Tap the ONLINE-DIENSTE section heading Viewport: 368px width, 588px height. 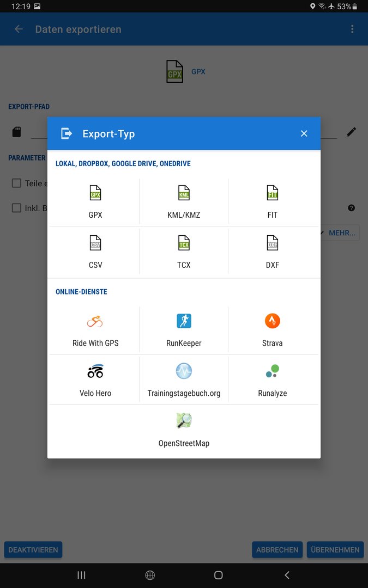coord(81,291)
